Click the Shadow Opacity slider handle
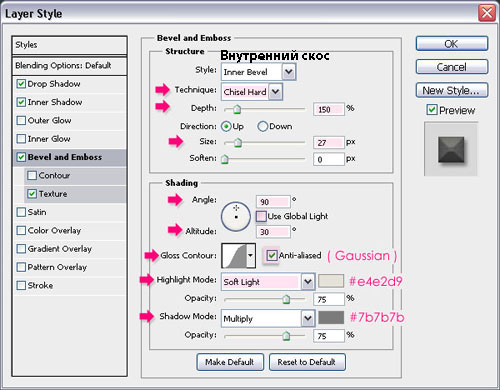500x390 pixels. click(286, 336)
